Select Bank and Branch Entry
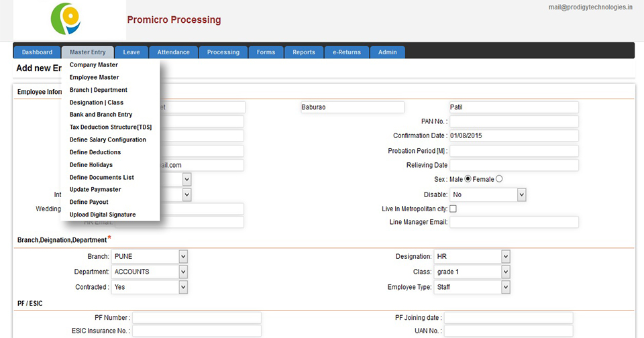This screenshot has width=644, height=338. 101,115
